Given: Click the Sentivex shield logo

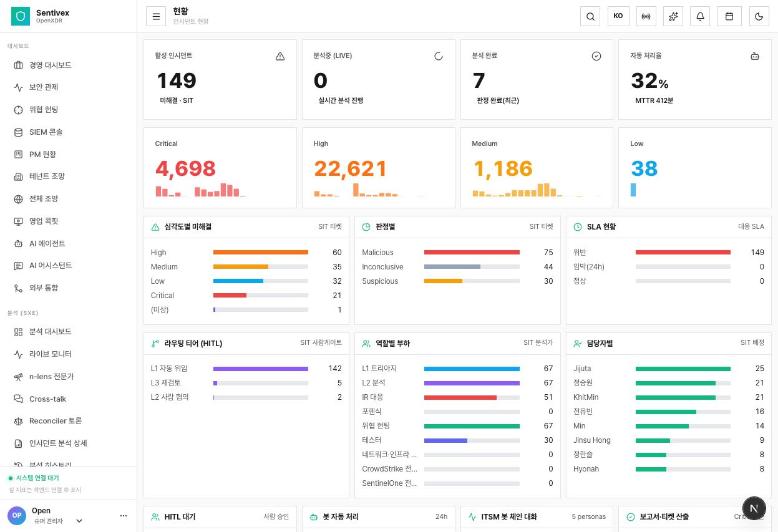Looking at the screenshot, I should (x=21, y=16).
